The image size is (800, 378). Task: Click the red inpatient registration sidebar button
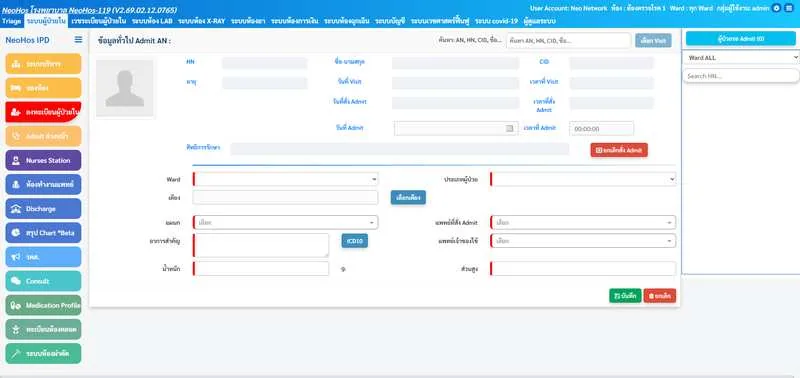point(43,112)
